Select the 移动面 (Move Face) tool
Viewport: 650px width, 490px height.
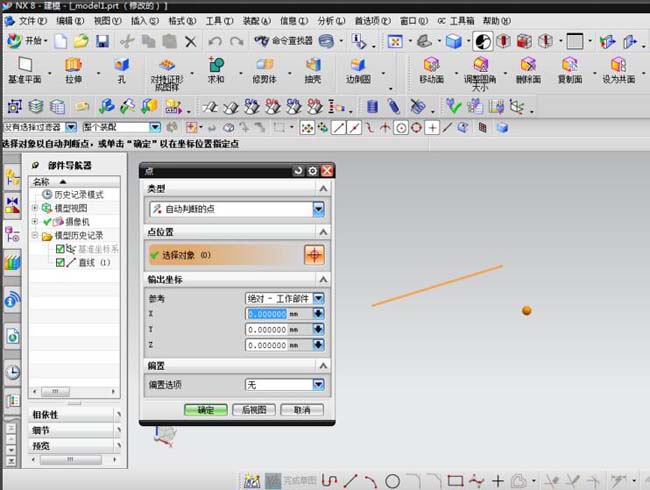pos(432,65)
